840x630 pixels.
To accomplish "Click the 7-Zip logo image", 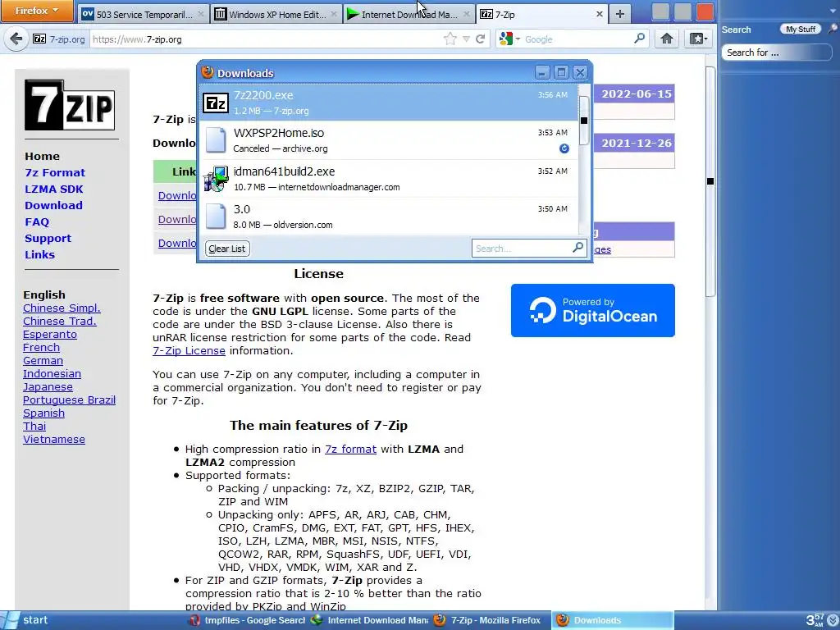I will coord(70,104).
